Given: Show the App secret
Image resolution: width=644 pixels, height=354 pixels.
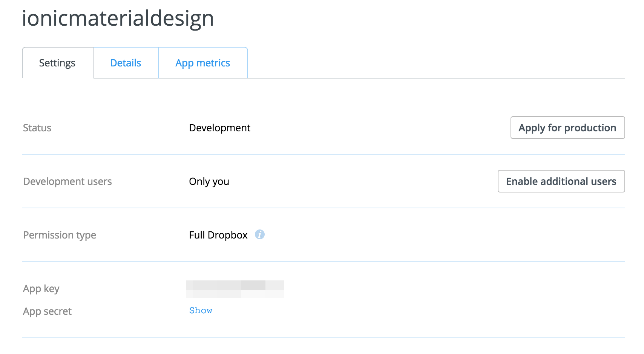Looking at the screenshot, I should [201, 311].
